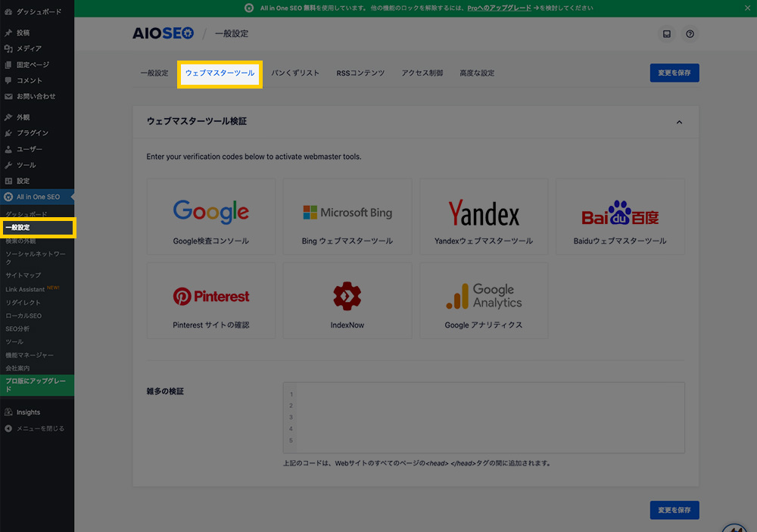This screenshot has width=757, height=532.
Task: Click the AIOSEO logo in the header
Action: pyautogui.click(x=164, y=33)
